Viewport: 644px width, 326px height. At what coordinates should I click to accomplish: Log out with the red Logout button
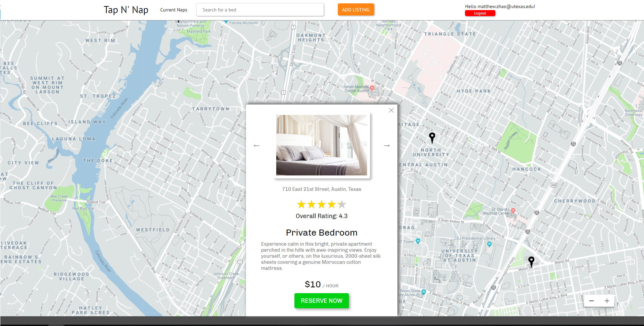pos(480,13)
